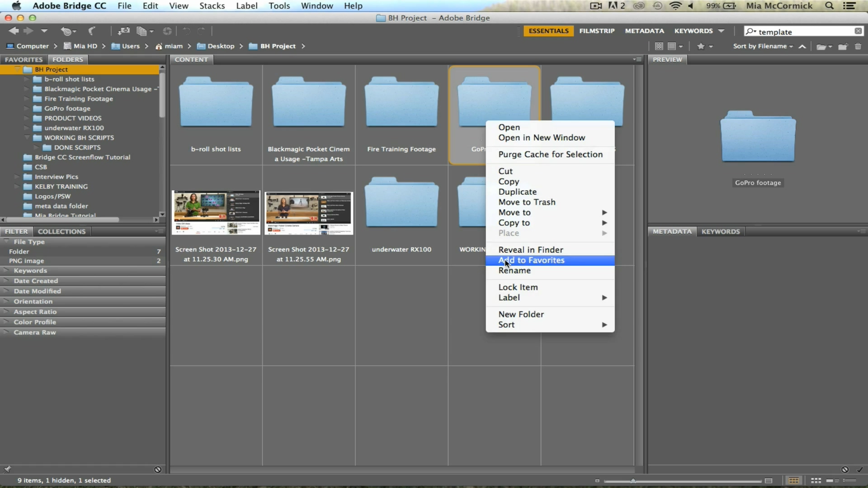Click Desktop in the path breadcrumb
The image size is (868, 488).
pos(221,46)
